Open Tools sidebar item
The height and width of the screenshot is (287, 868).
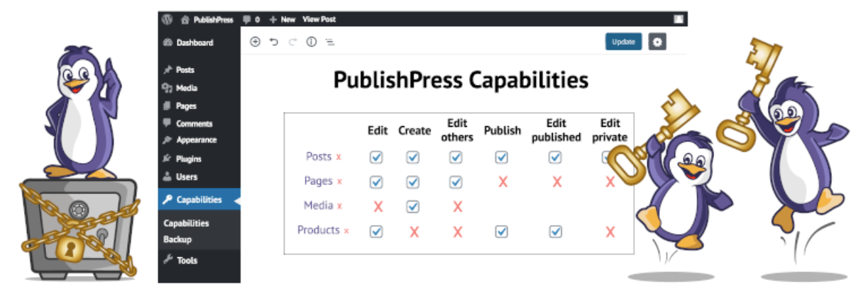181,260
